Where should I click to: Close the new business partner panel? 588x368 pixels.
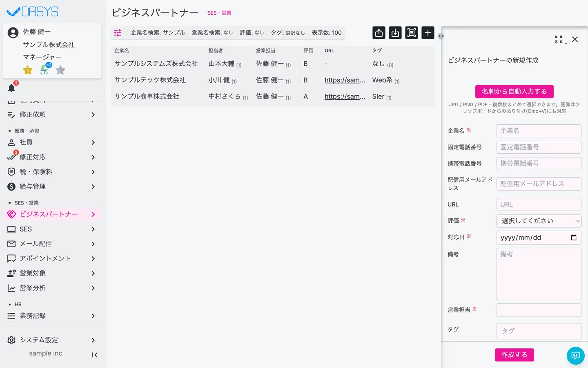575,39
